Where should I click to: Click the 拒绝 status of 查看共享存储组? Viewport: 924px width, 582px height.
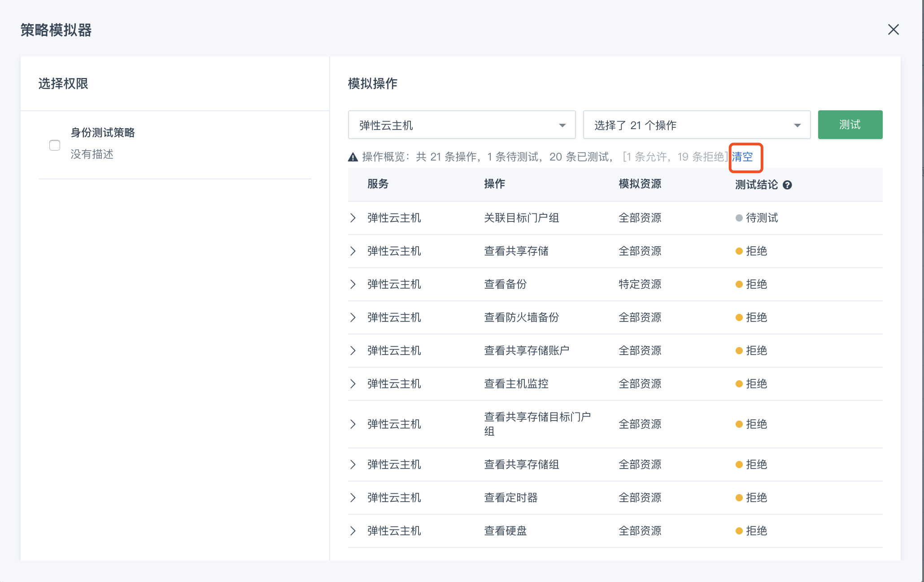(756, 465)
